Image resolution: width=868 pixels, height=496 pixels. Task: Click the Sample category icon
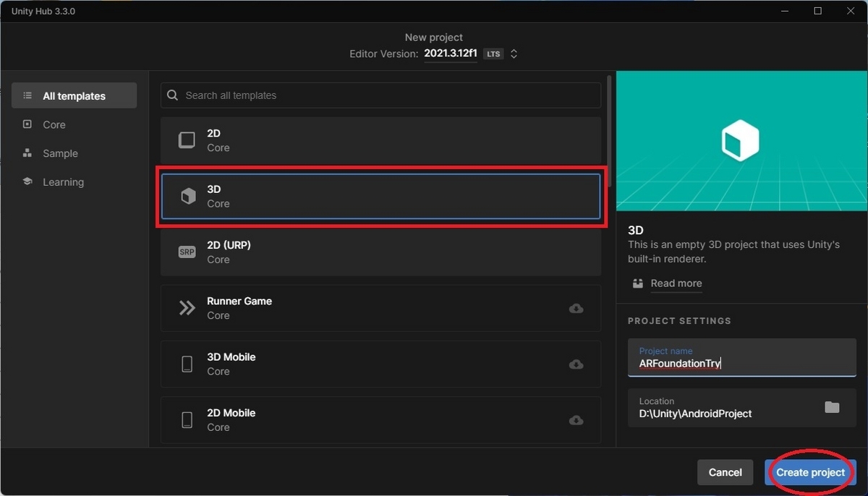[x=27, y=153]
